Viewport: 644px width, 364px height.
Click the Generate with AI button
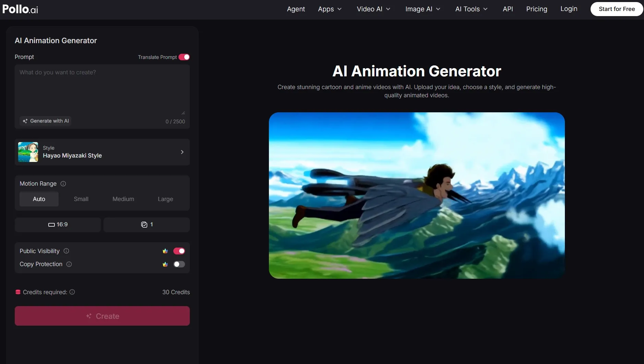pos(45,121)
